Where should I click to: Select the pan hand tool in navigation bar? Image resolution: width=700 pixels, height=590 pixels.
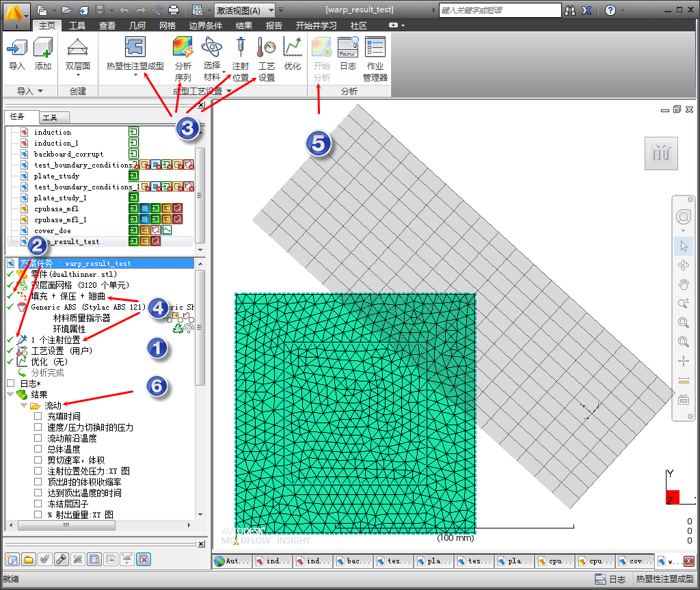coord(684,284)
